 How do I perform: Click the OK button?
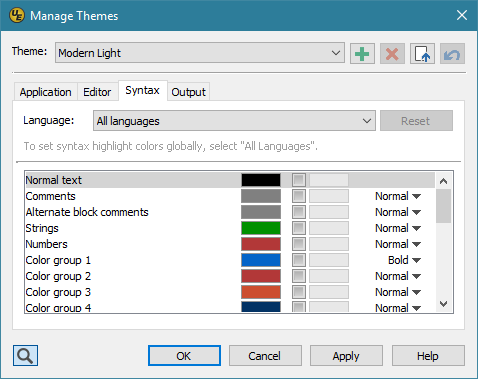[184, 356]
